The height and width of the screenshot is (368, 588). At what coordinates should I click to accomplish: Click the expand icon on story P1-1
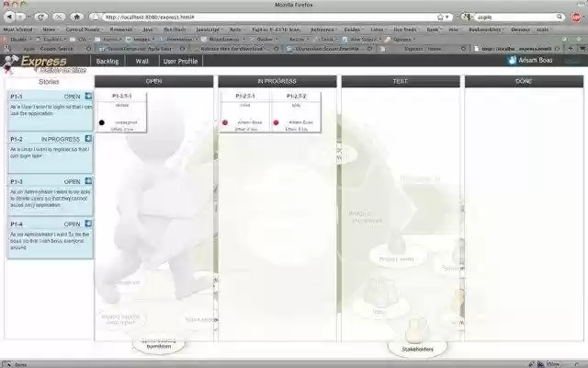point(88,96)
